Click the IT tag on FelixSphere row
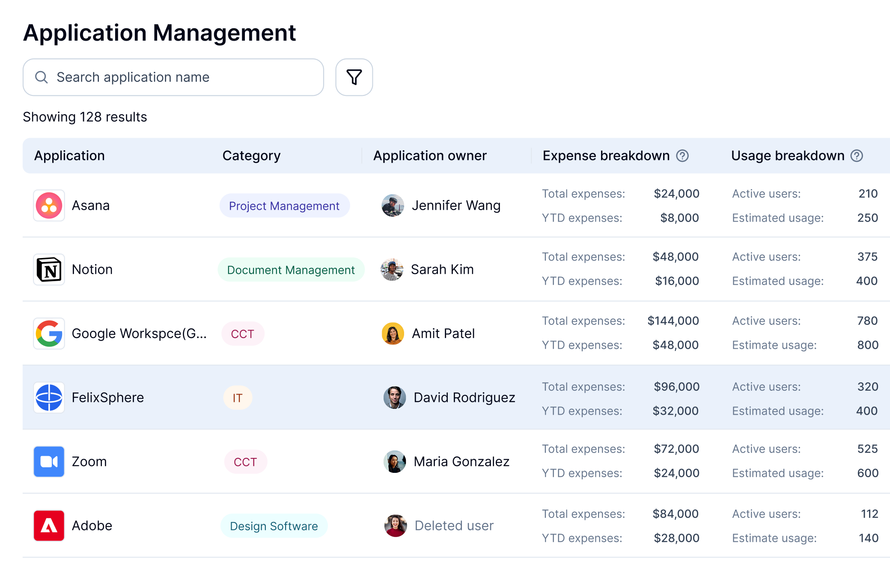Screen dimensions: 890x588 tap(238, 398)
